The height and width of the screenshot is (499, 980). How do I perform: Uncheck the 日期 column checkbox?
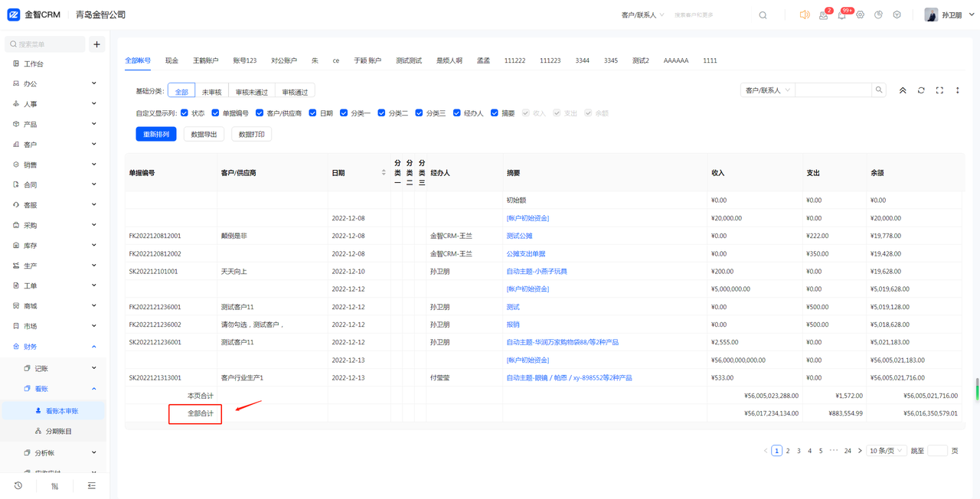(312, 113)
